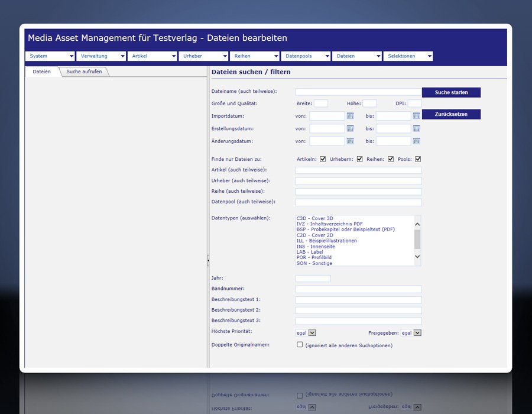Focus the Importdatum von date field

click(x=327, y=116)
